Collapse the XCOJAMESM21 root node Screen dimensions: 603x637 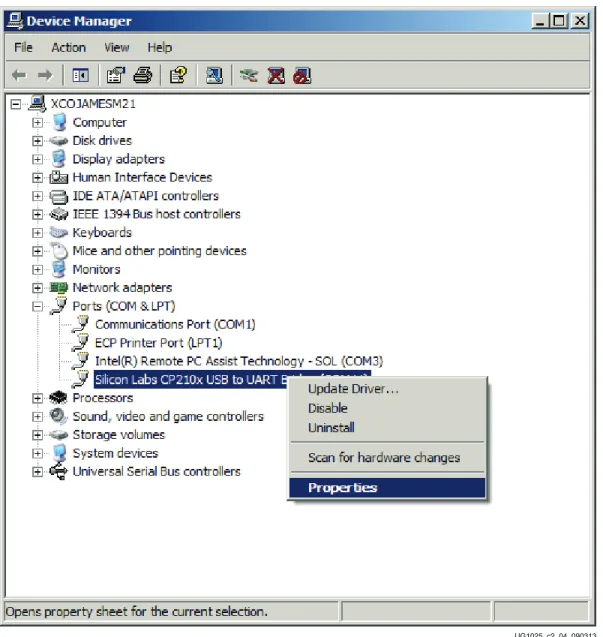coord(15,104)
